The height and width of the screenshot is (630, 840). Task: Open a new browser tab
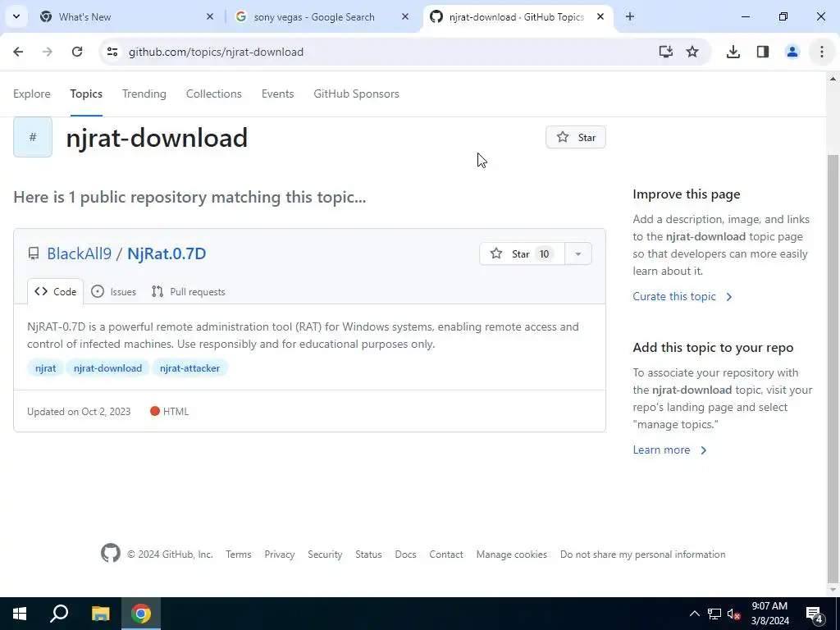click(630, 16)
